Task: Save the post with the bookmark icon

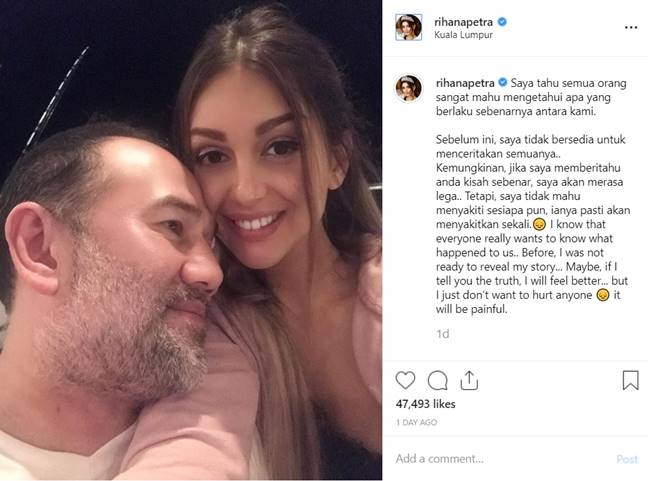Action: (630, 380)
